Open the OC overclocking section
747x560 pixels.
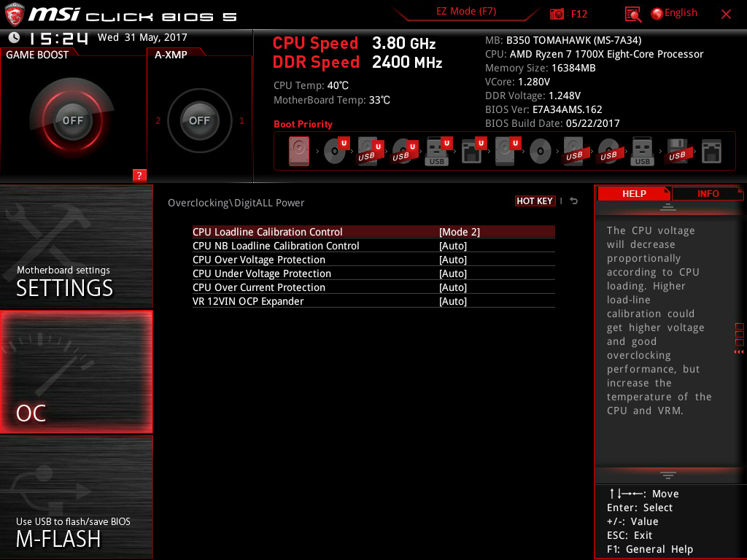[76, 372]
